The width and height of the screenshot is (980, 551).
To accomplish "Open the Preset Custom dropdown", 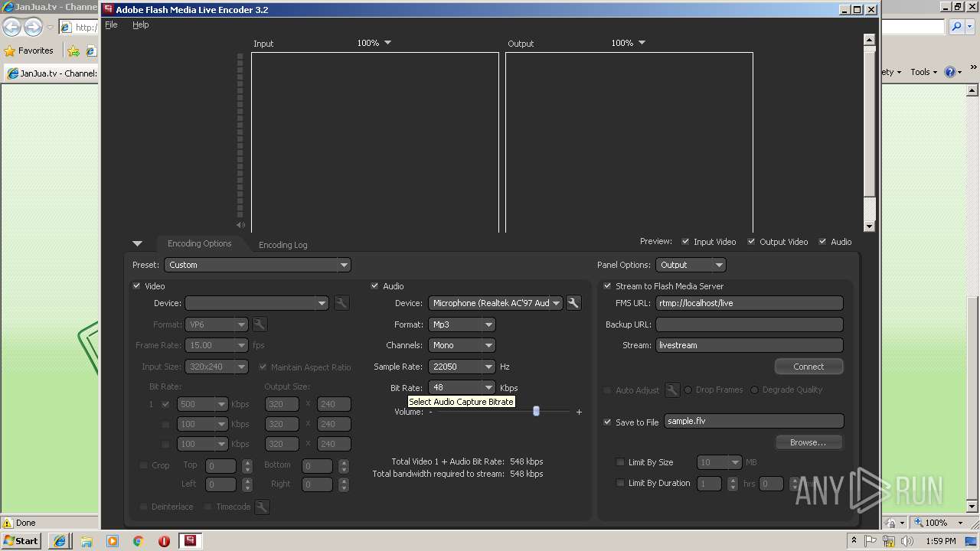I will pyautogui.click(x=258, y=265).
